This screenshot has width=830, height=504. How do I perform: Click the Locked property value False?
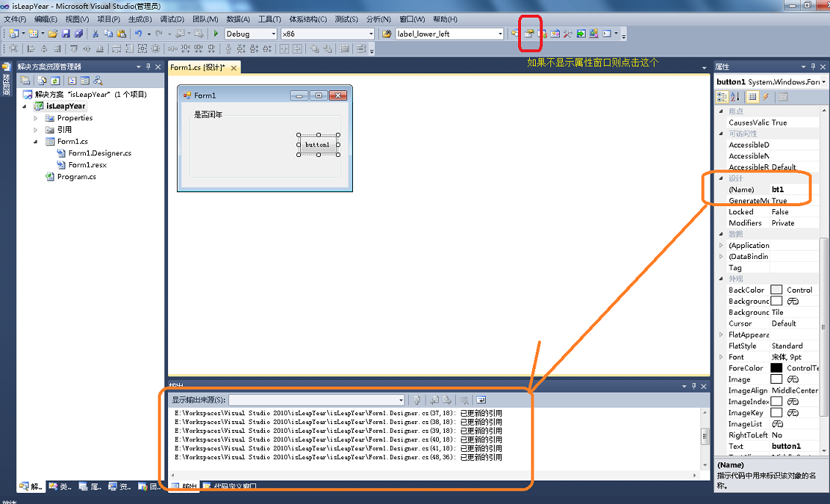[794, 212]
